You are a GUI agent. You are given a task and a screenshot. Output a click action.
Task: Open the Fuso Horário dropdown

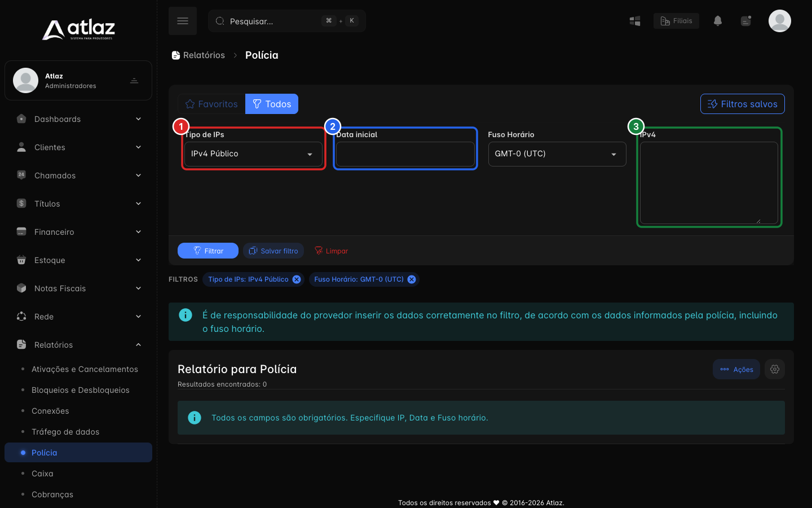[x=557, y=154]
